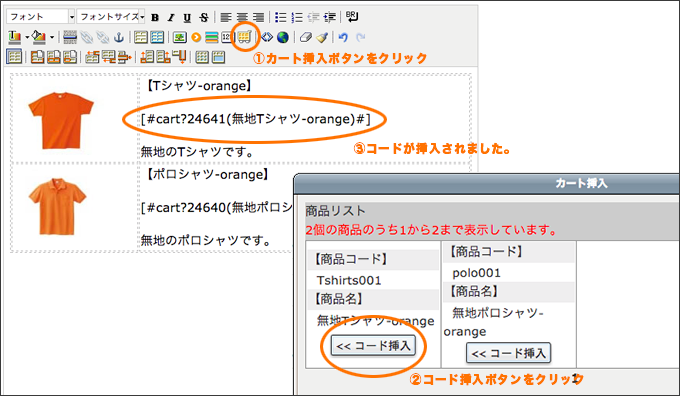Open the フォント font dropdown
Viewport: 680px width, 396px height.
[x=41, y=17]
